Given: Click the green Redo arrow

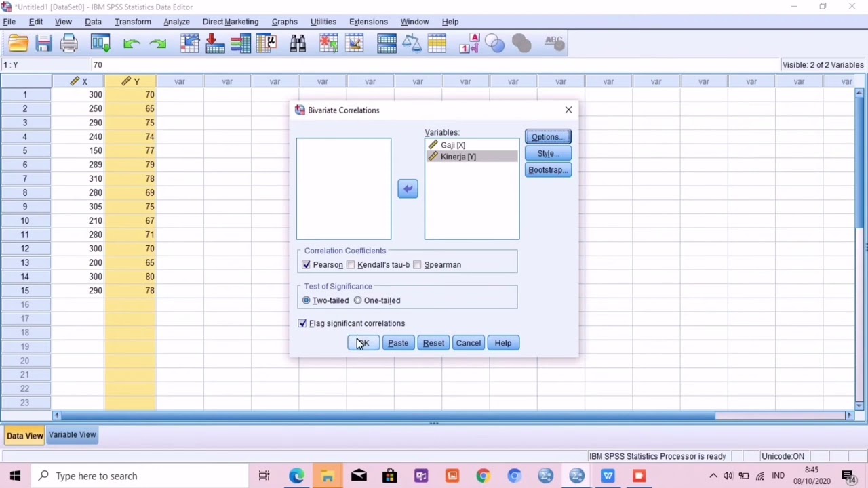Looking at the screenshot, I should (158, 44).
